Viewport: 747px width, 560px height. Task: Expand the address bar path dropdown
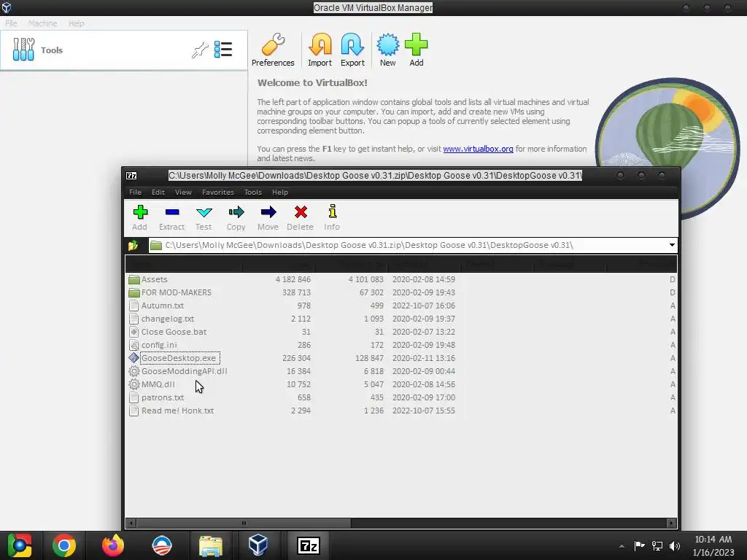pyautogui.click(x=672, y=245)
